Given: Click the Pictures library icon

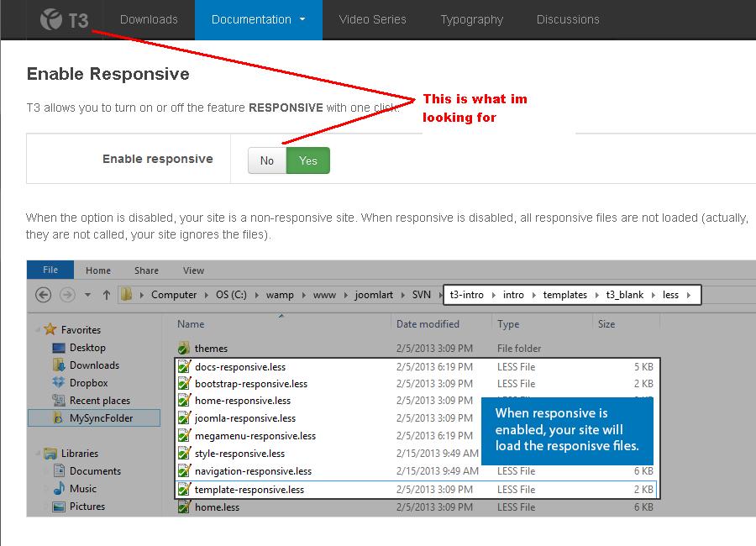Looking at the screenshot, I should tap(59, 507).
